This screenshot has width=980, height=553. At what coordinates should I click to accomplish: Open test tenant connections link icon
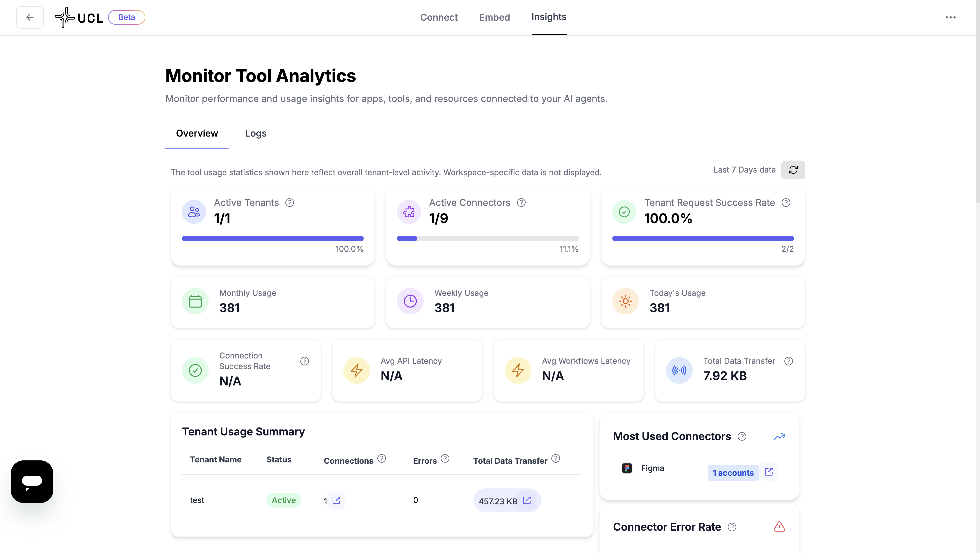tap(336, 500)
